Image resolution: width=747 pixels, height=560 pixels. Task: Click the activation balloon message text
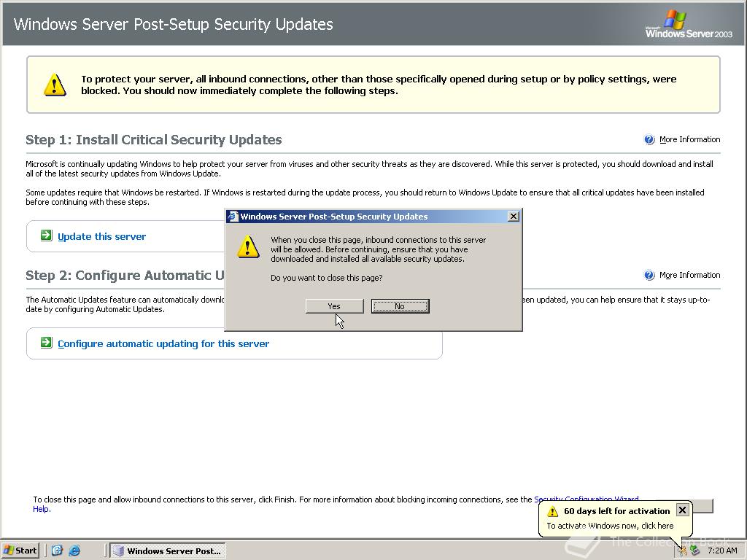point(610,526)
